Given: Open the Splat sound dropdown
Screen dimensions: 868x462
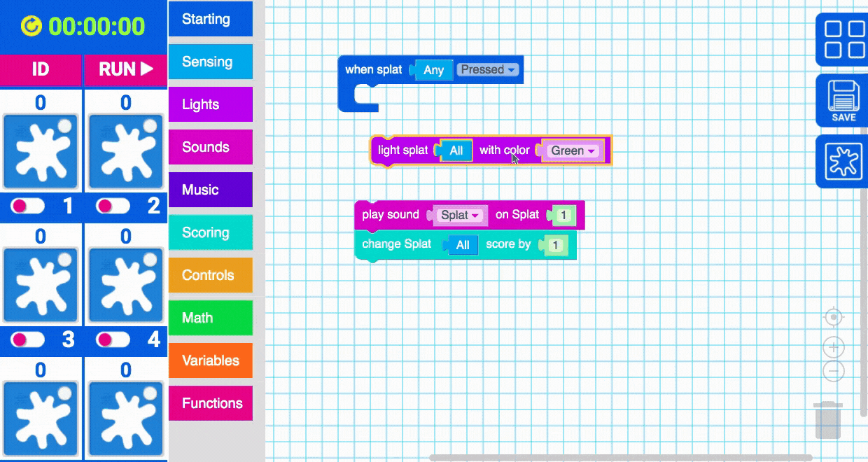Looking at the screenshot, I should tap(460, 215).
